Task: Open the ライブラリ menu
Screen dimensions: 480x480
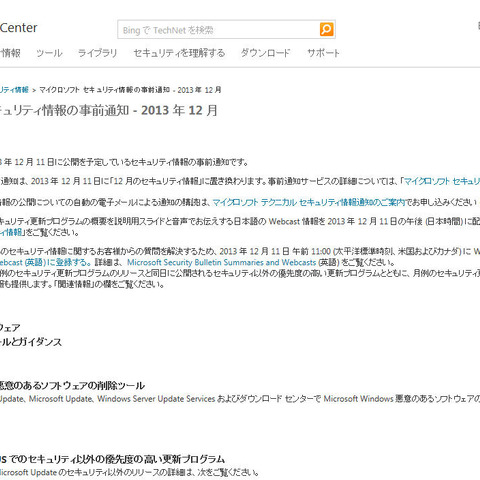Action: [97, 53]
